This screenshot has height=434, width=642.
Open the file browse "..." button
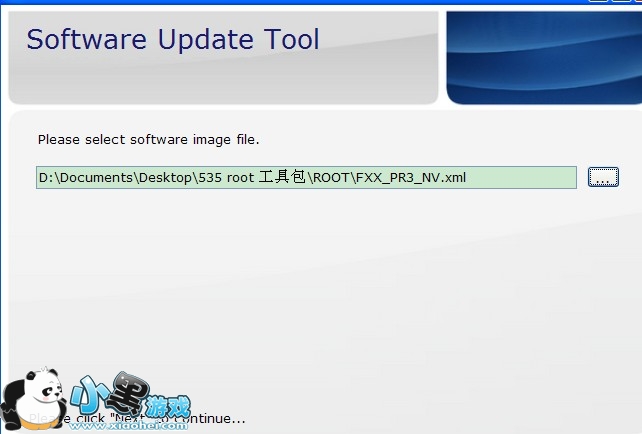click(x=603, y=177)
